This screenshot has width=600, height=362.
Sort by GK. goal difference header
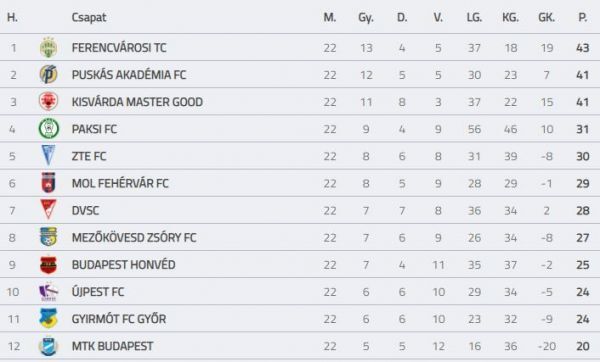[x=546, y=17]
